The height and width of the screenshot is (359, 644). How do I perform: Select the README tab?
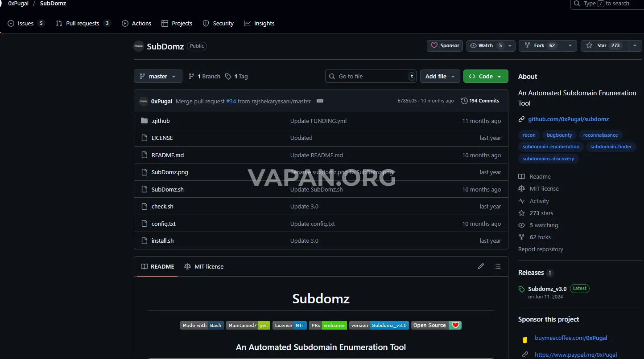(157, 266)
